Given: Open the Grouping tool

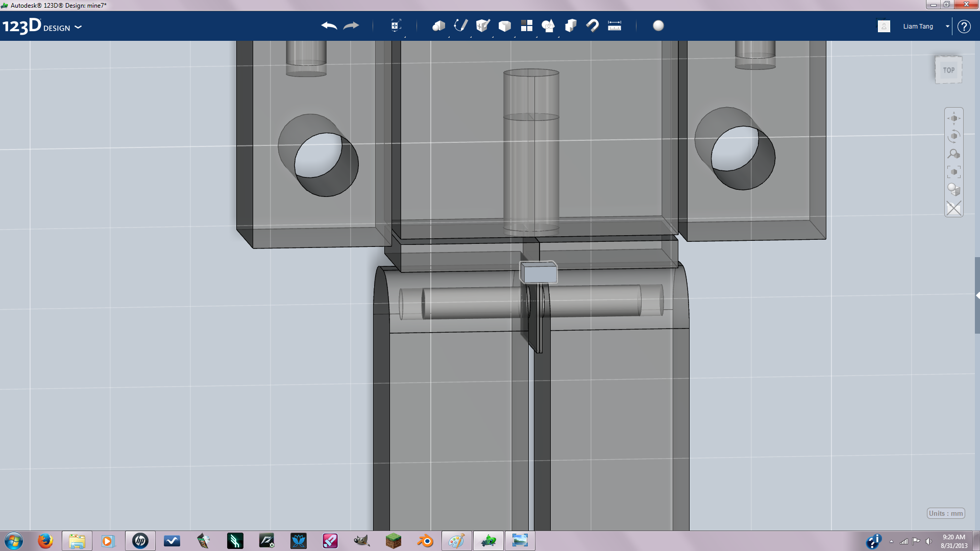Looking at the screenshot, I should (x=549, y=26).
